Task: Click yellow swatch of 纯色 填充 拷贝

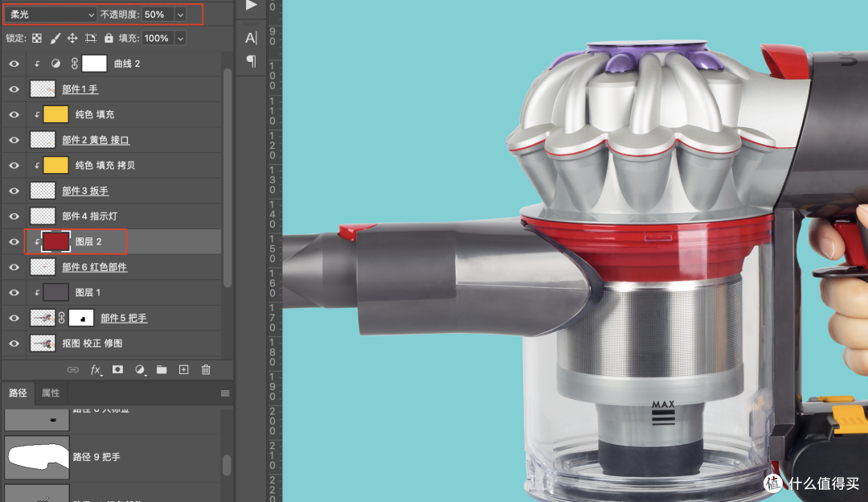Action: [56, 165]
